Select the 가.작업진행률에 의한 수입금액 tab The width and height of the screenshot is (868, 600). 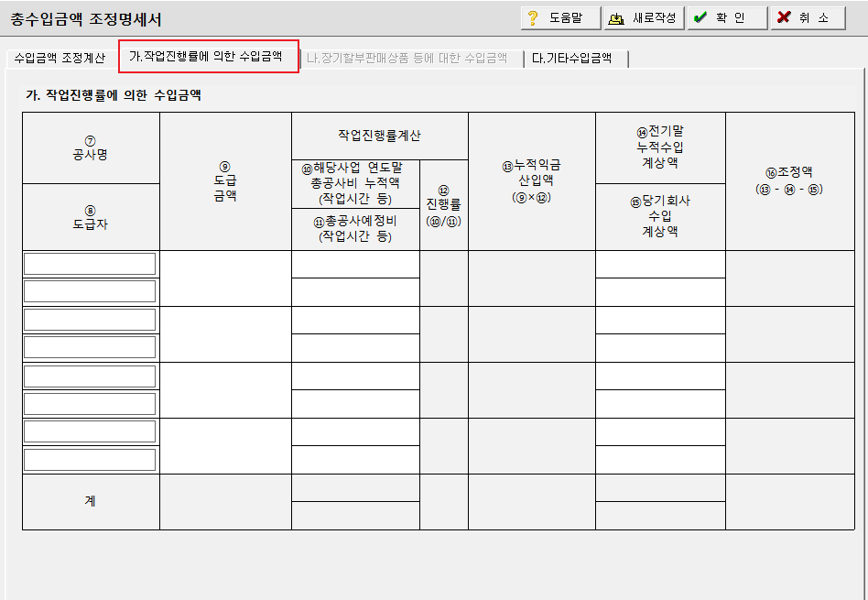(x=208, y=56)
